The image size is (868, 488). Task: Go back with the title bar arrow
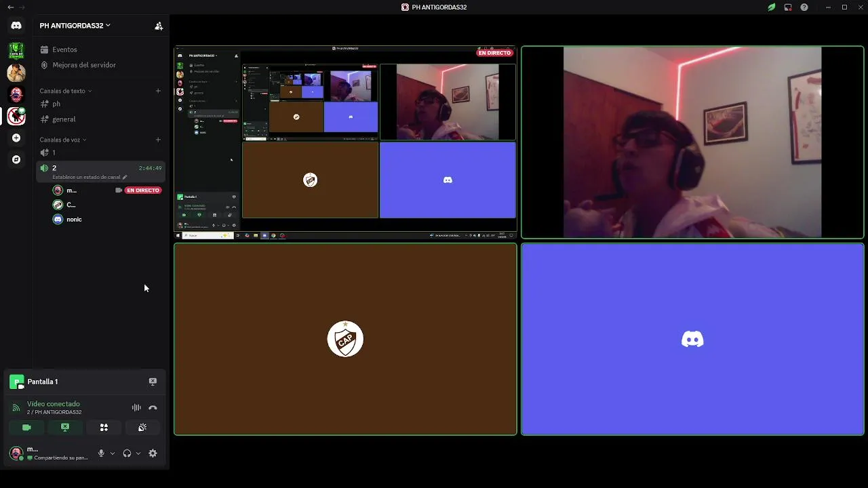9,7
